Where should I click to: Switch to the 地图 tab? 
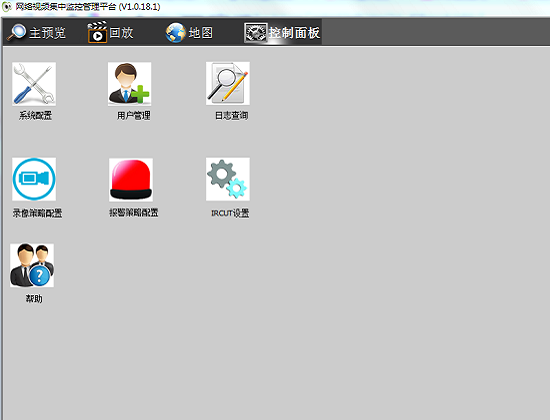tap(201, 33)
